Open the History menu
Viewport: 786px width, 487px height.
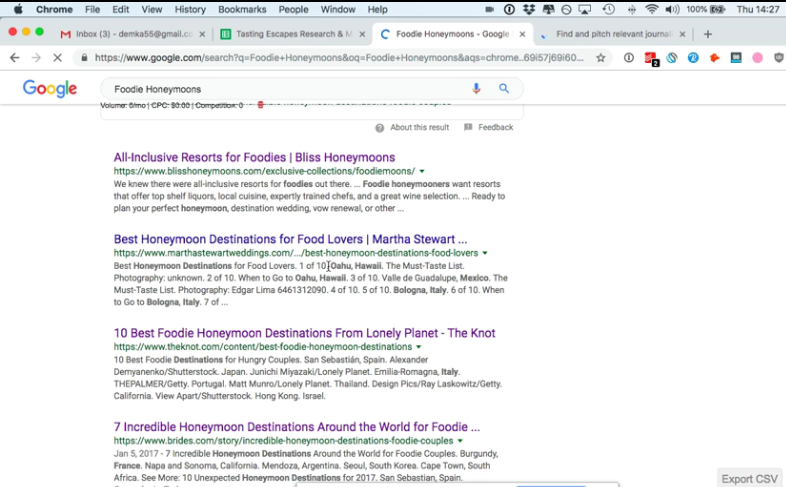(190, 9)
